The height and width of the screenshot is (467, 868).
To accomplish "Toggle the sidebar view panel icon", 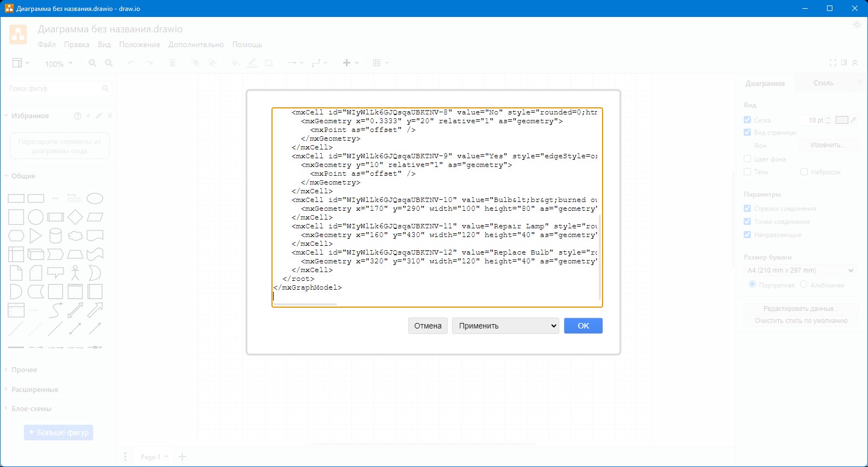I will [21, 63].
